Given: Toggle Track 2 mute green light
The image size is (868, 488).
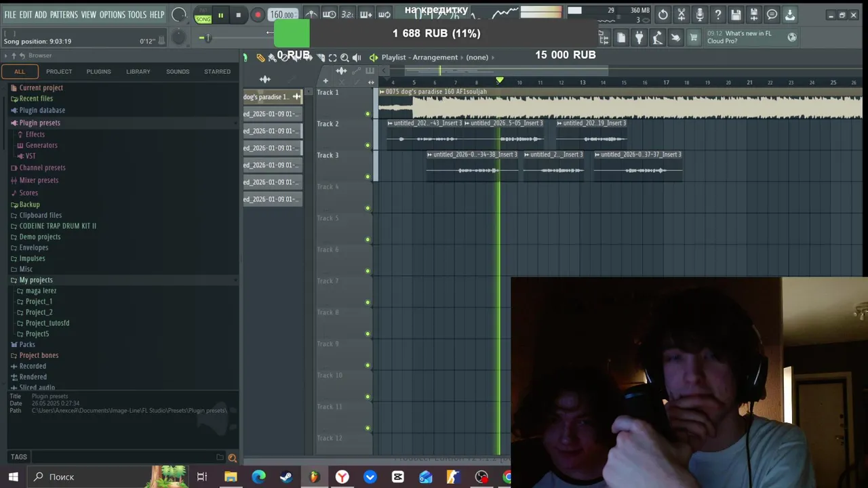Looking at the screenshot, I should (x=368, y=145).
